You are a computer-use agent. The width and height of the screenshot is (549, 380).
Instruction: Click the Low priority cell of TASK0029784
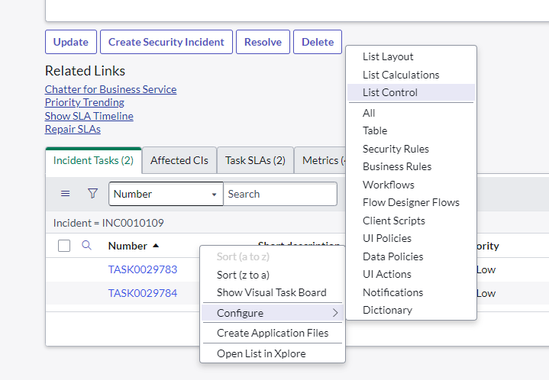[x=486, y=293]
